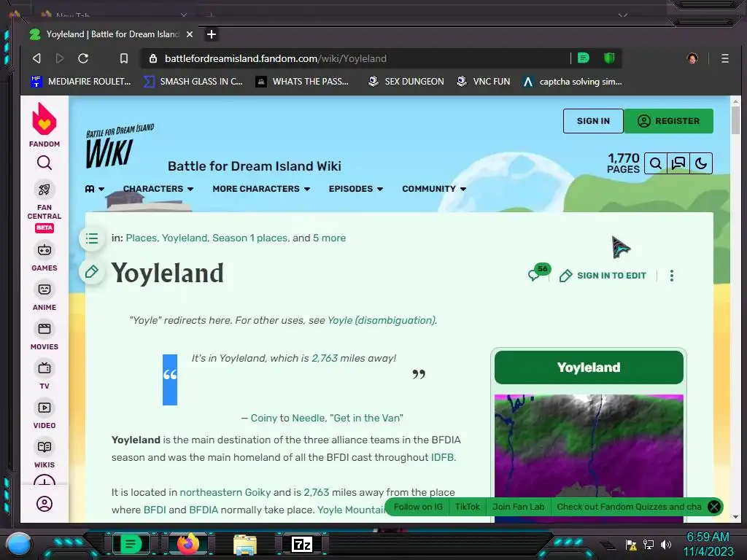Open the browser profile avatar
This screenshot has height=560, width=747.
coord(692,58)
